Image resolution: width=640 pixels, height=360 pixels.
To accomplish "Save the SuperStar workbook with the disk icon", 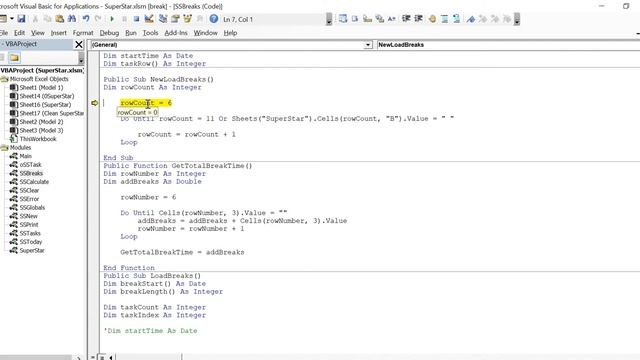I will pos(21,19).
